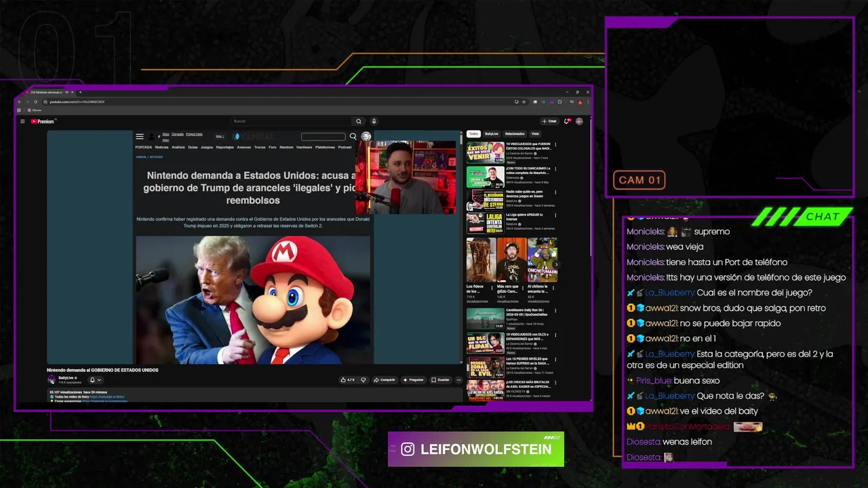
Task: Open the Chrome three-dot menu
Action: [587, 102]
